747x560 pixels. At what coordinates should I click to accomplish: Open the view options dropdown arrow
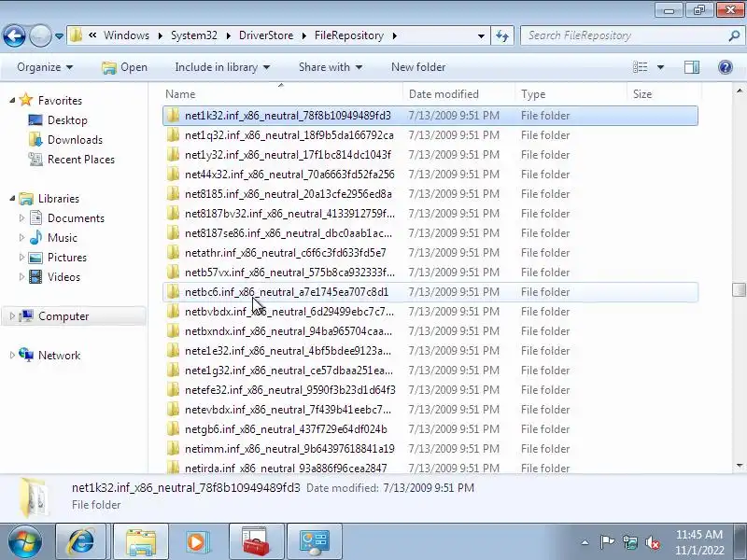pos(660,67)
